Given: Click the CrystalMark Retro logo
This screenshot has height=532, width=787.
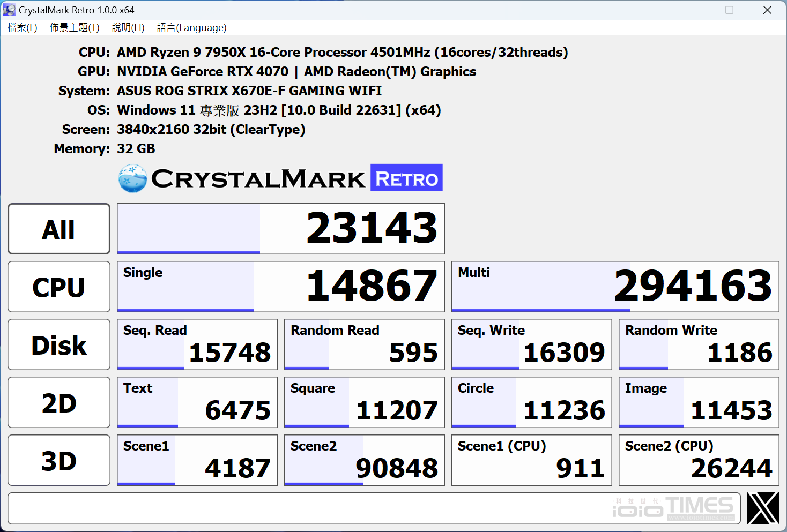Looking at the screenshot, I should point(280,178).
